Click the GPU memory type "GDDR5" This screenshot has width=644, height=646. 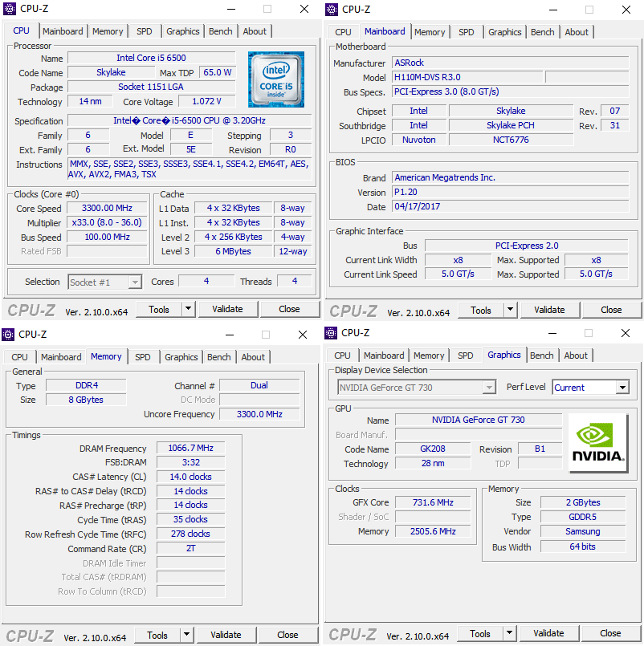[x=583, y=517]
